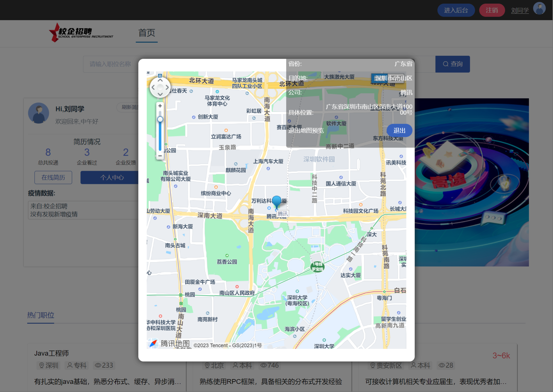Pan the map down with arrow control
This screenshot has height=392, width=553.
coord(160,94)
